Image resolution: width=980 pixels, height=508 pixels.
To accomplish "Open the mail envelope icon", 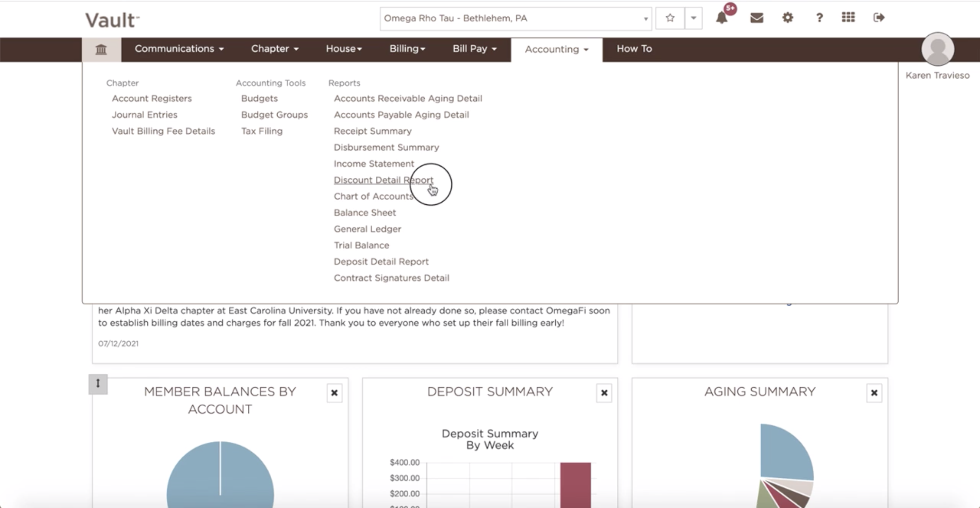I will tap(756, 18).
